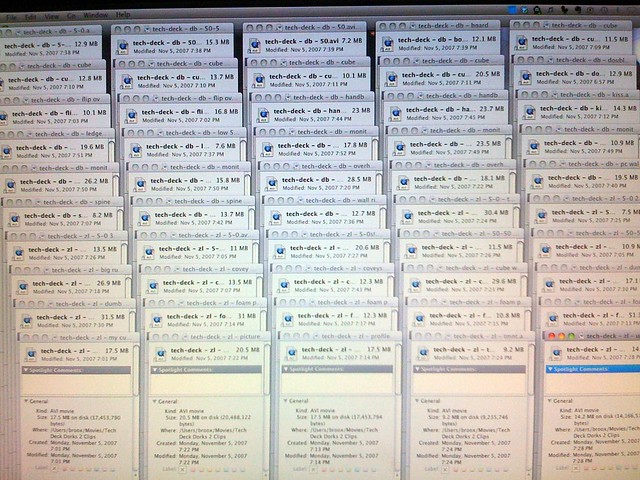Image resolution: width=640 pixels, height=480 pixels.
Task: Open the View menu
Action: pos(51,16)
